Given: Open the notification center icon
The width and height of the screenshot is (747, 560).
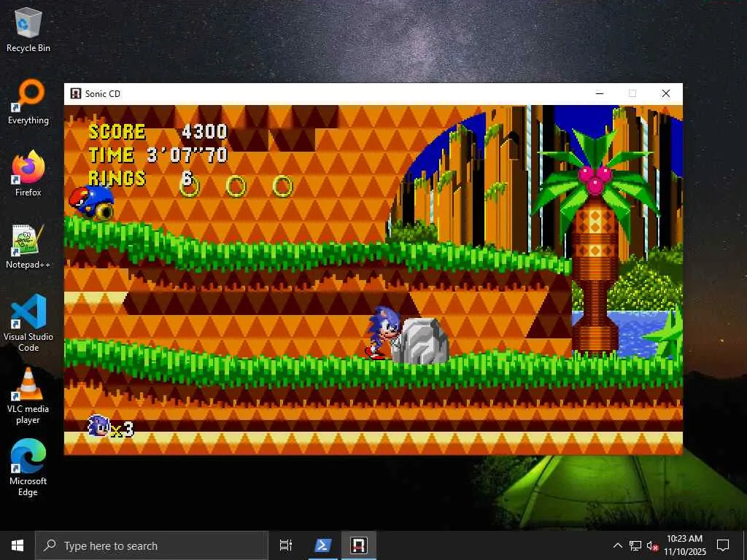Looking at the screenshot, I should point(723,545).
